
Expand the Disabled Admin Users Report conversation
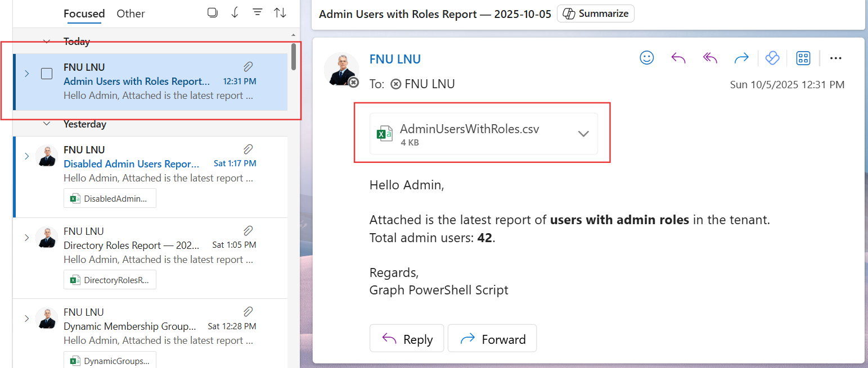click(26, 156)
